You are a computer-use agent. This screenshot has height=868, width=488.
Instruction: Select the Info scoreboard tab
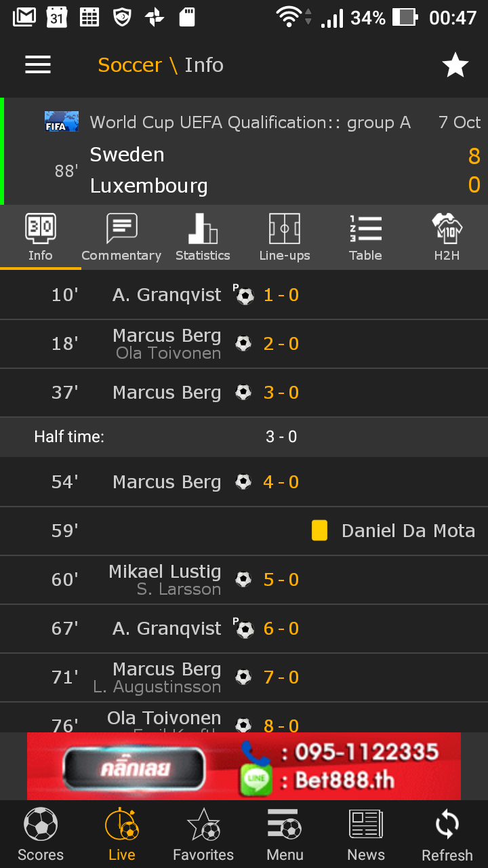tap(41, 237)
